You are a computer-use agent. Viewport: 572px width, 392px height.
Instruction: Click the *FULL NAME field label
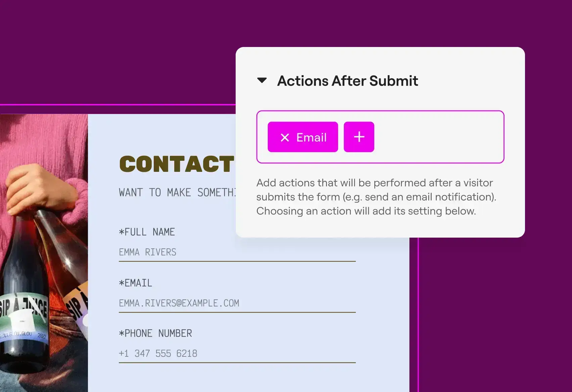(x=147, y=232)
